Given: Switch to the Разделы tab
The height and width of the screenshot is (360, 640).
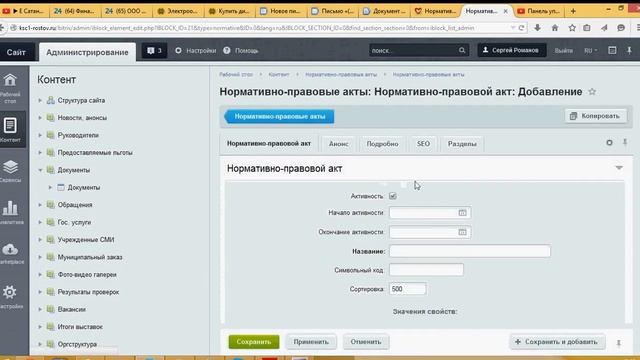Looking at the screenshot, I should pos(462,144).
